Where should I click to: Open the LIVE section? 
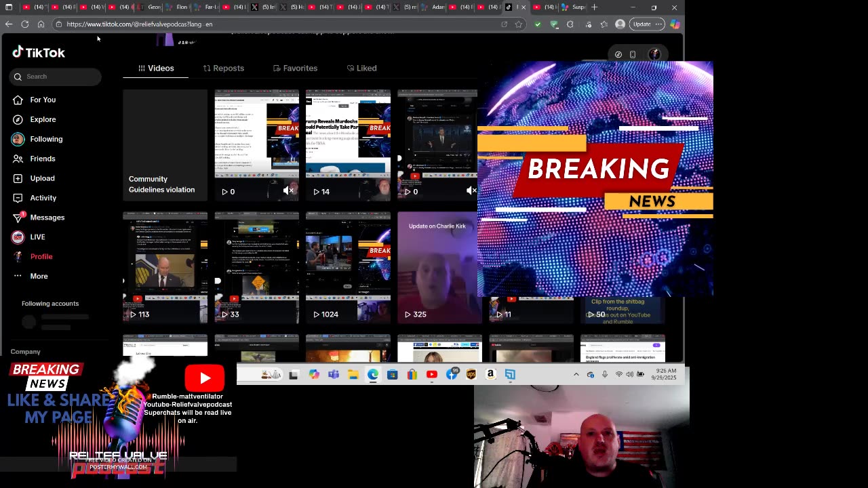(x=37, y=237)
